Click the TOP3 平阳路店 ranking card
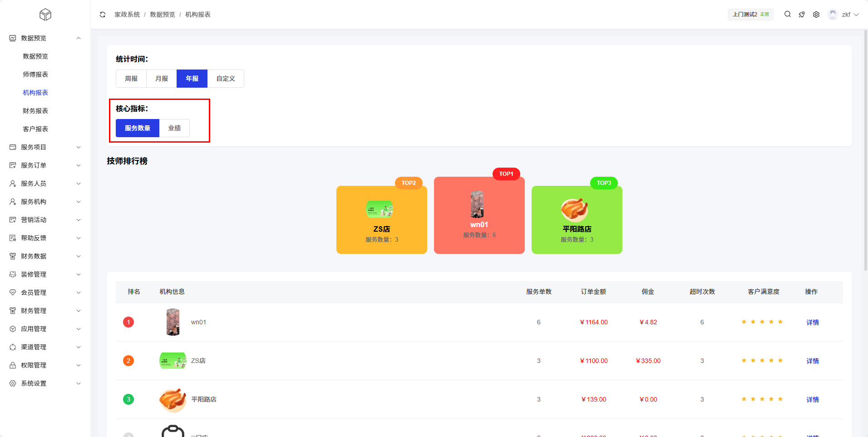The height and width of the screenshot is (437, 868). tap(577, 220)
